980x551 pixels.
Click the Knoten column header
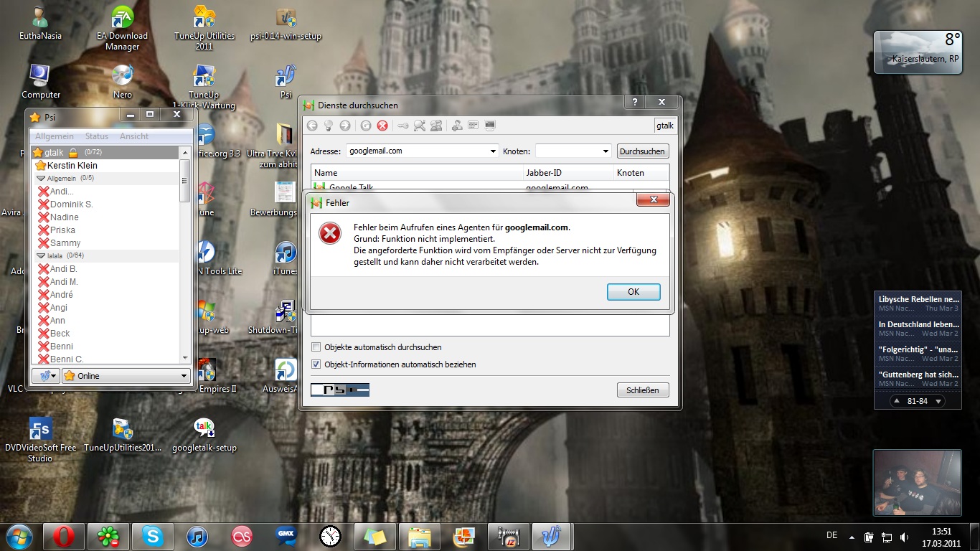tap(641, 173)
